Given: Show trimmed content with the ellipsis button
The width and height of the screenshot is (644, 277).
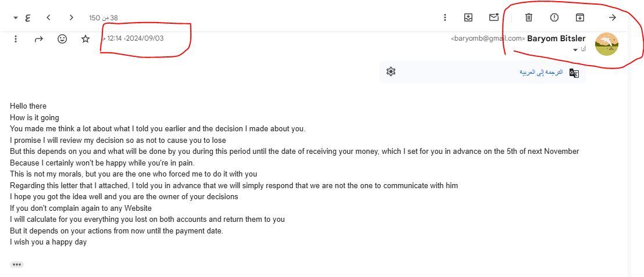Looking at the screenshot, I should coord(17,264).
